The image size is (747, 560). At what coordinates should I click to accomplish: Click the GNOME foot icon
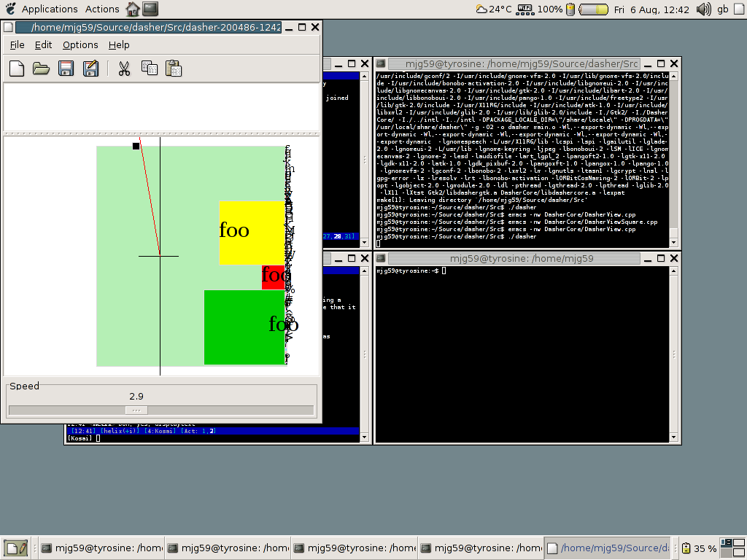point(10,9)
